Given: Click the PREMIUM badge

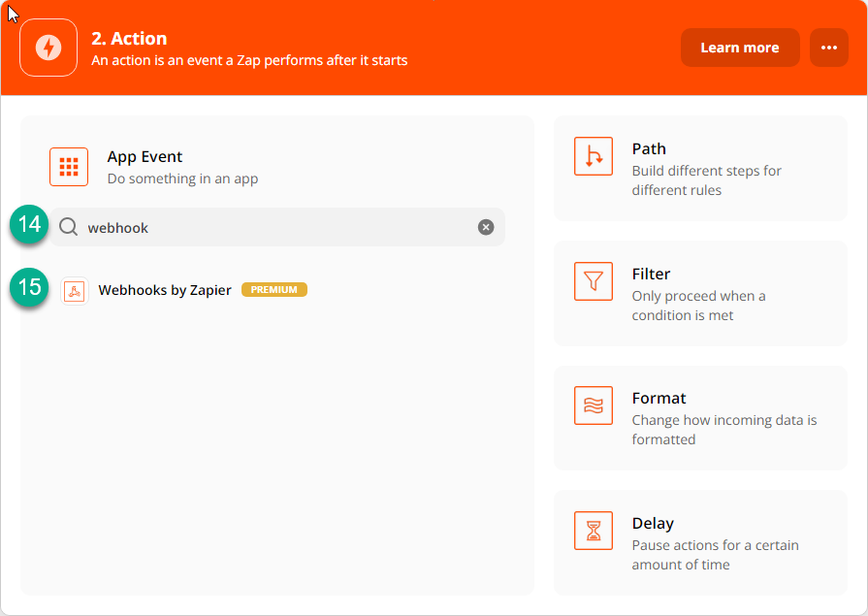Looking at the screenshot, I should [274, 290].
